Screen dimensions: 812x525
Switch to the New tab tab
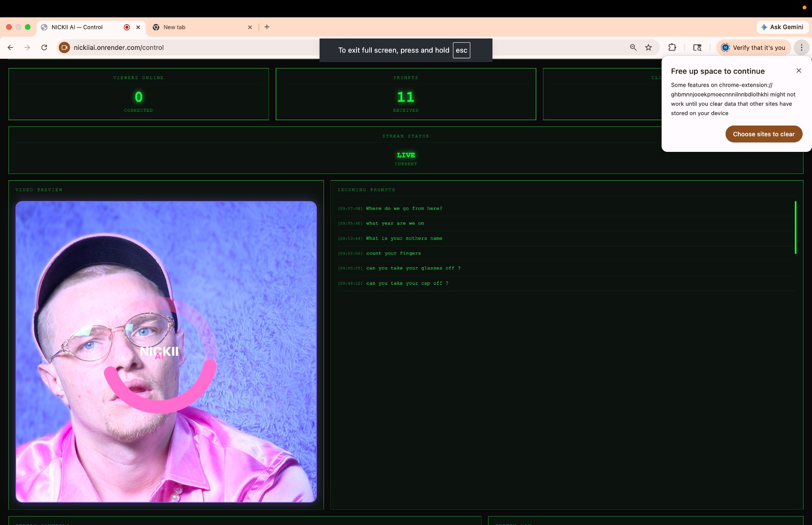click(202, 27)
